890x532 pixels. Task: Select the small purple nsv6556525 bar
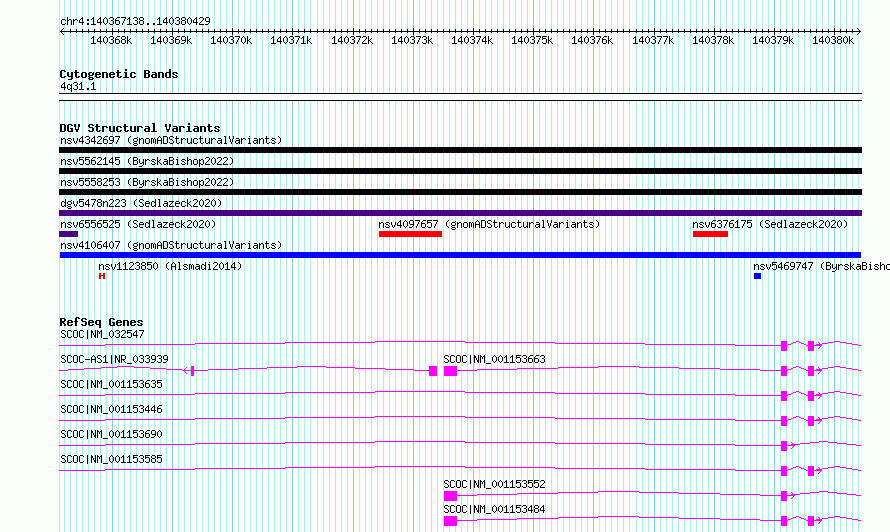[69, 234]
